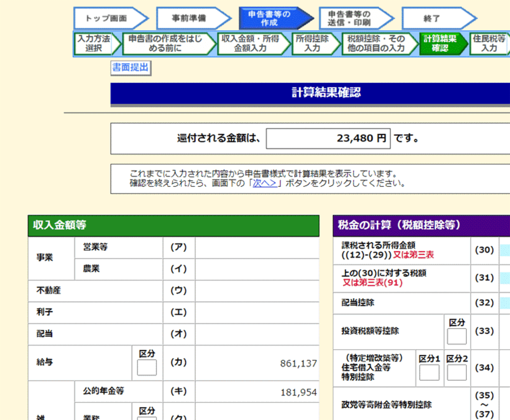Click the 給与 amount cell 861,137

[x=257, y=363]
